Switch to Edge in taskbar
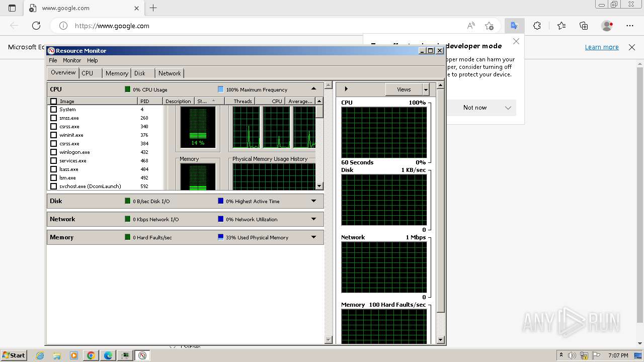The height and width of the screenshot is (362, 644). pyautogui.click(x=108, y=355)
